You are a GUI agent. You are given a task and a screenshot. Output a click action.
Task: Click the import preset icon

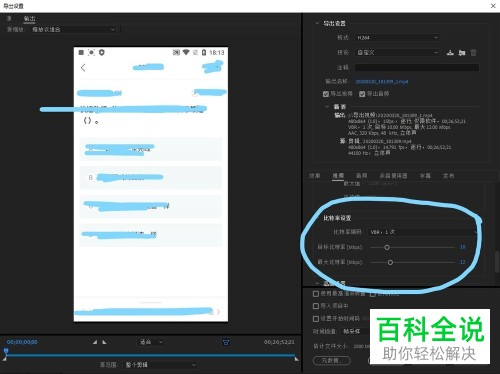click(462, 52)
